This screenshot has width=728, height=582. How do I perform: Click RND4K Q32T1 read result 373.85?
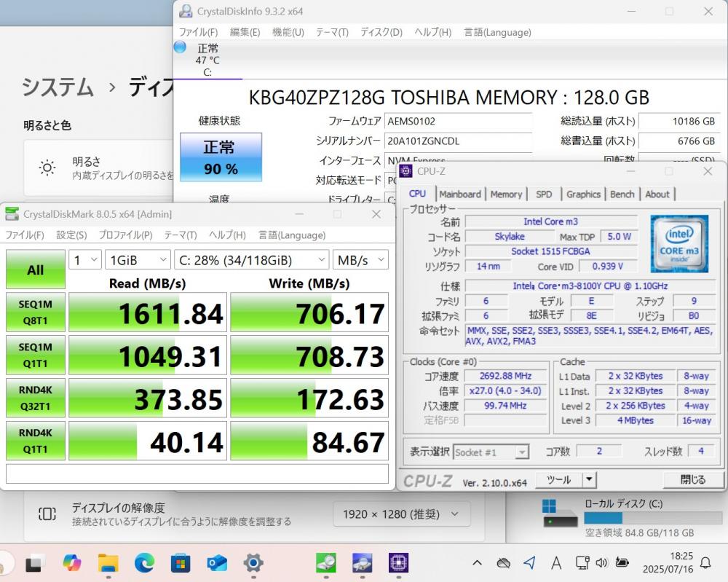[x=148, y=398]
